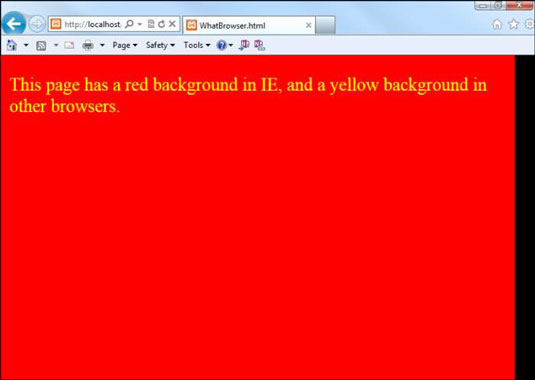Click the localhost address field

point(92,24)
